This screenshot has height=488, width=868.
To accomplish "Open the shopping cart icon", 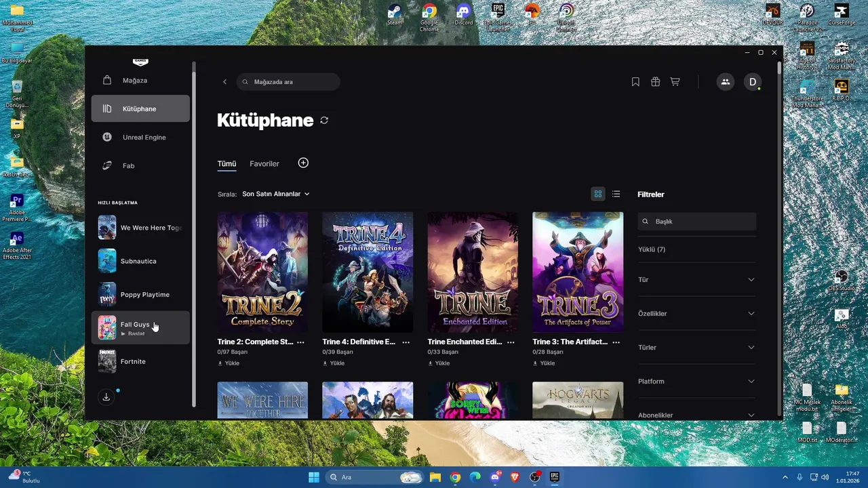I will coord(675,82).
